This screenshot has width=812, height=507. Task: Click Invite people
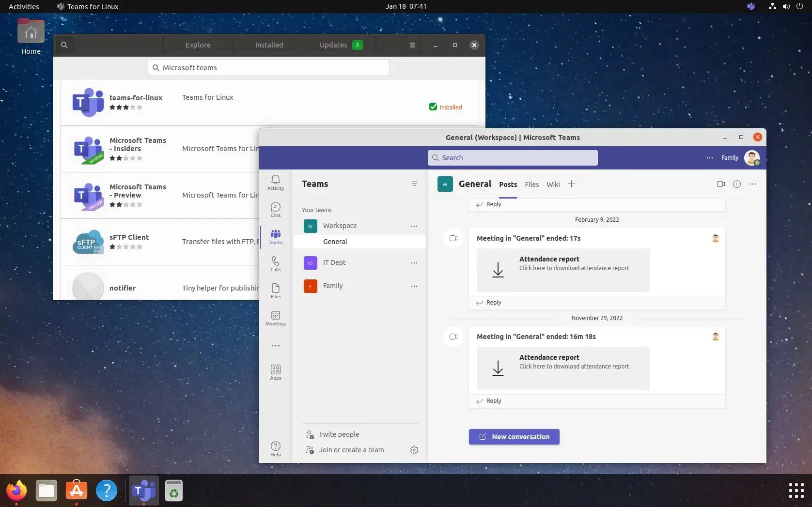tap(339, 434)
